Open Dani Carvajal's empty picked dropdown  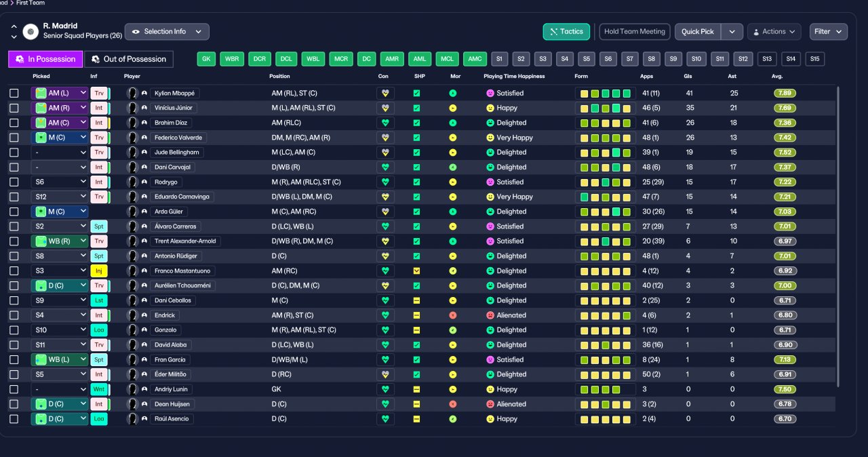60,167
